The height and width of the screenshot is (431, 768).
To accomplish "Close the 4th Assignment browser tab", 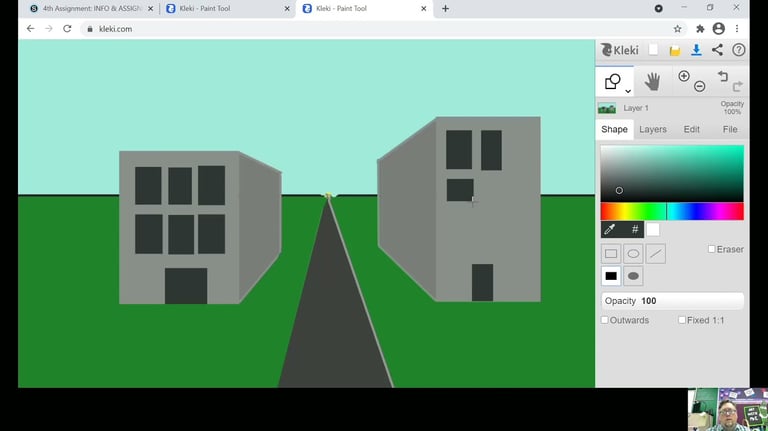I will (150, 8).
